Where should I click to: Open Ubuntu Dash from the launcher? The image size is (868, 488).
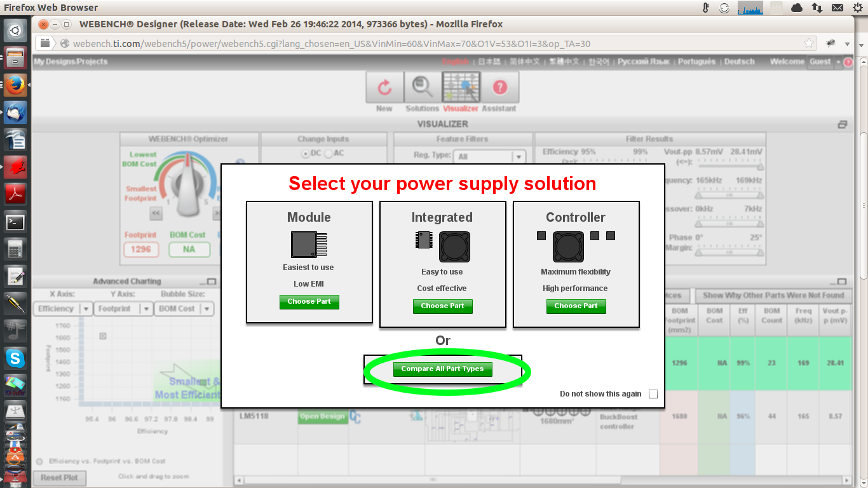point(15,29)
